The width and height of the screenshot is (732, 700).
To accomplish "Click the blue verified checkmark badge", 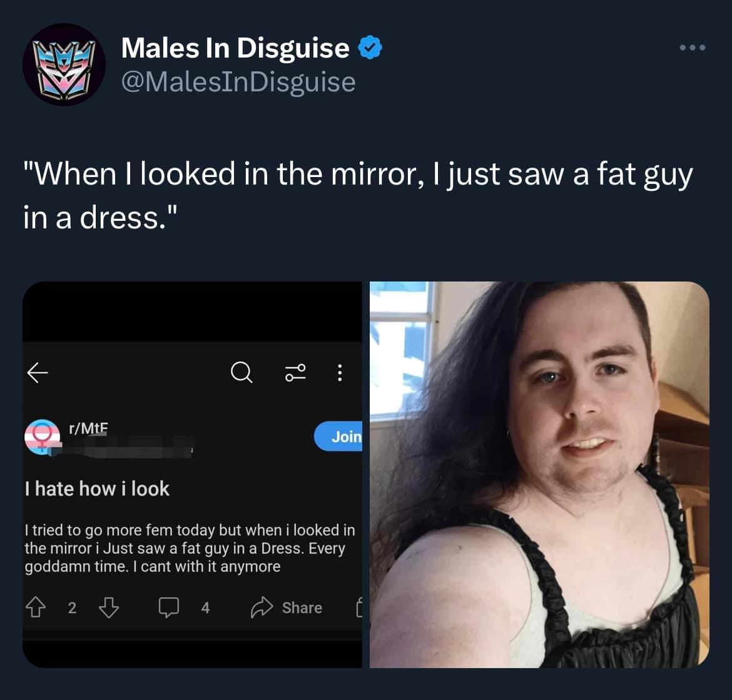I will pyautogui.click(x=370, y=48).
